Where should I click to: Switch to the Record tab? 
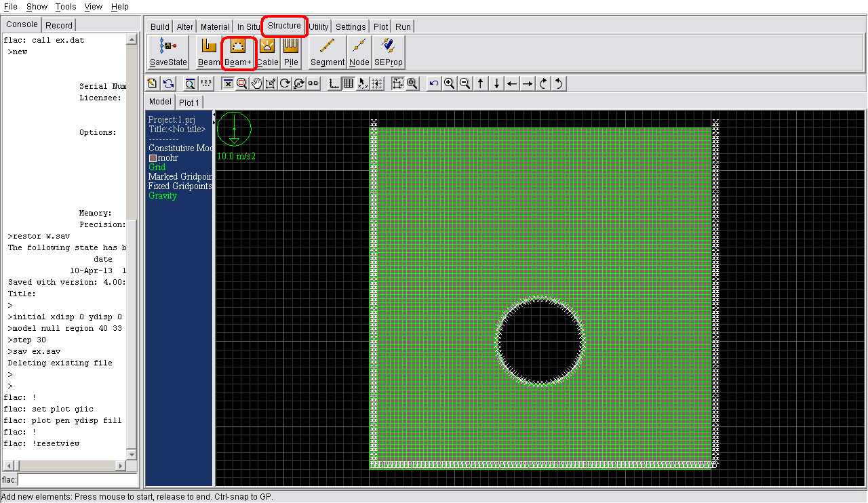click(59, 25)
